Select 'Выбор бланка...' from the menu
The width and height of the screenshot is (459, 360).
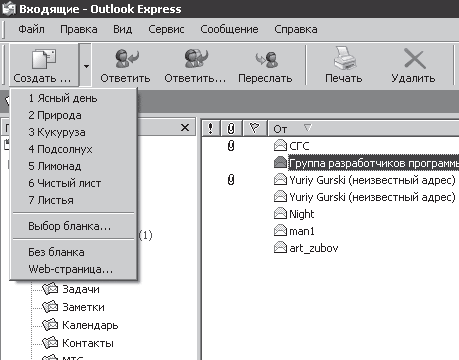point(69,226)
